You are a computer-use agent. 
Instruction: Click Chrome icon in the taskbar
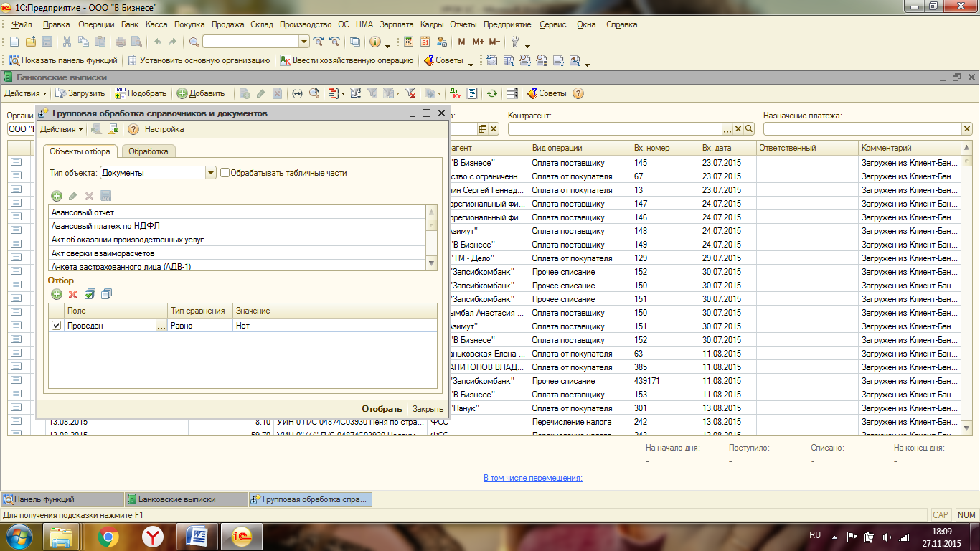(x=108, y=537)
